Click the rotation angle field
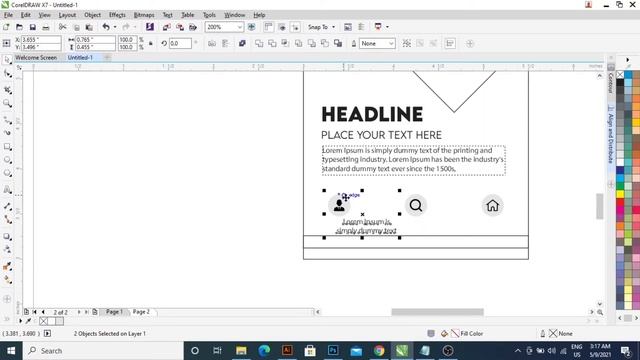 [180, 43]
